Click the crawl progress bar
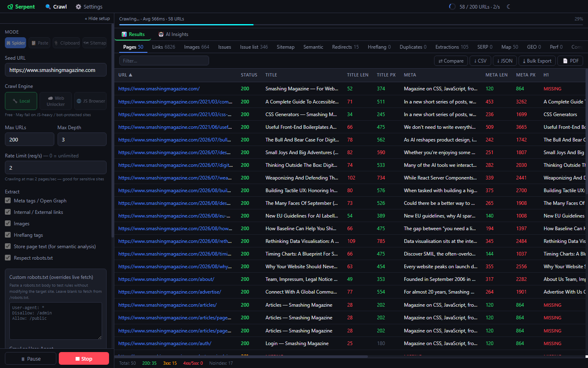Viewport: 588px width, 368px height. [351, 25]
